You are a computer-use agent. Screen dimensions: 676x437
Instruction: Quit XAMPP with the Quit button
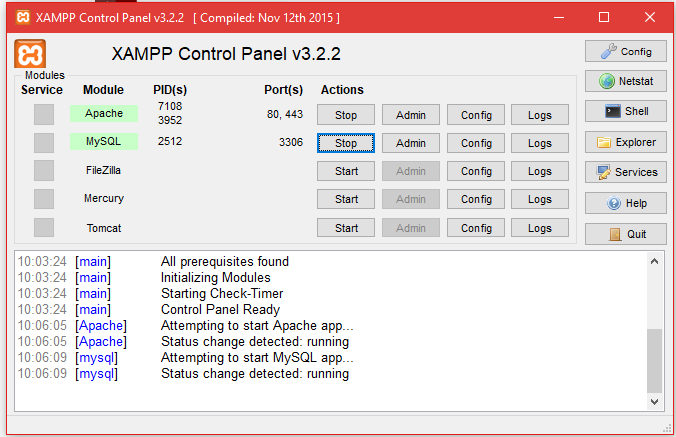626,234
